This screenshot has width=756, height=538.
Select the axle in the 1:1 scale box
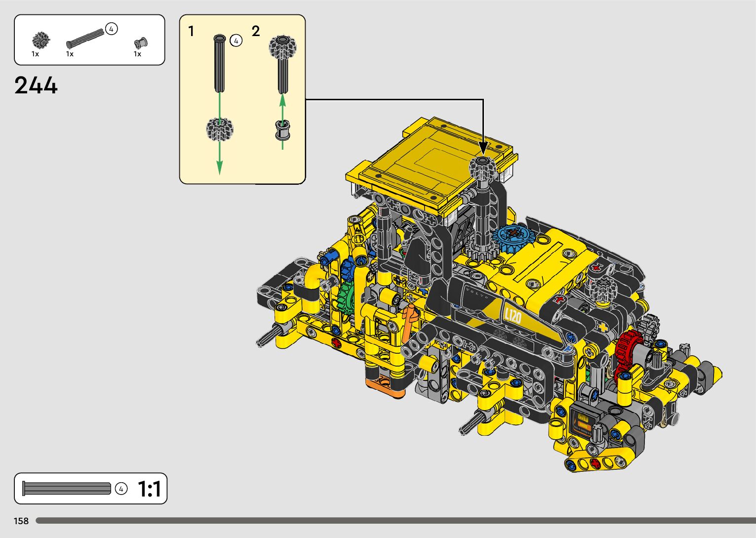pos(67,489)
